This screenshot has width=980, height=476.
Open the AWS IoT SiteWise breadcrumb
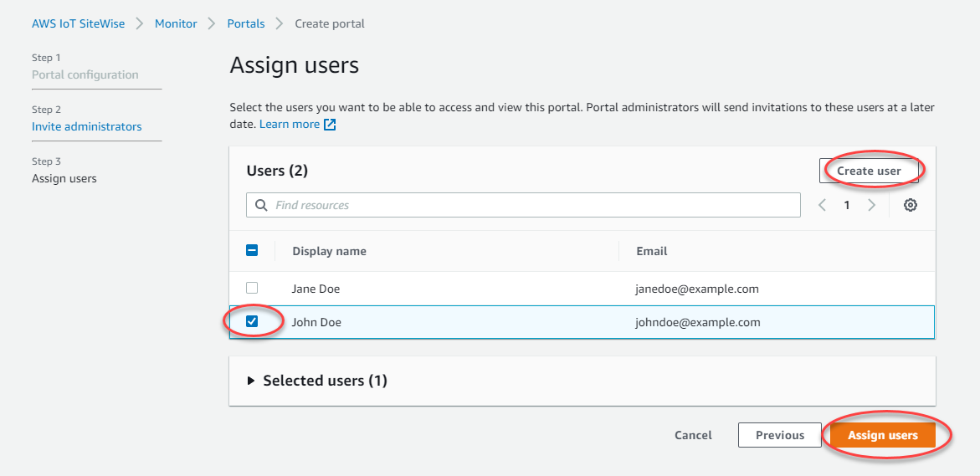pyautogui.click(x=79, y=23)
